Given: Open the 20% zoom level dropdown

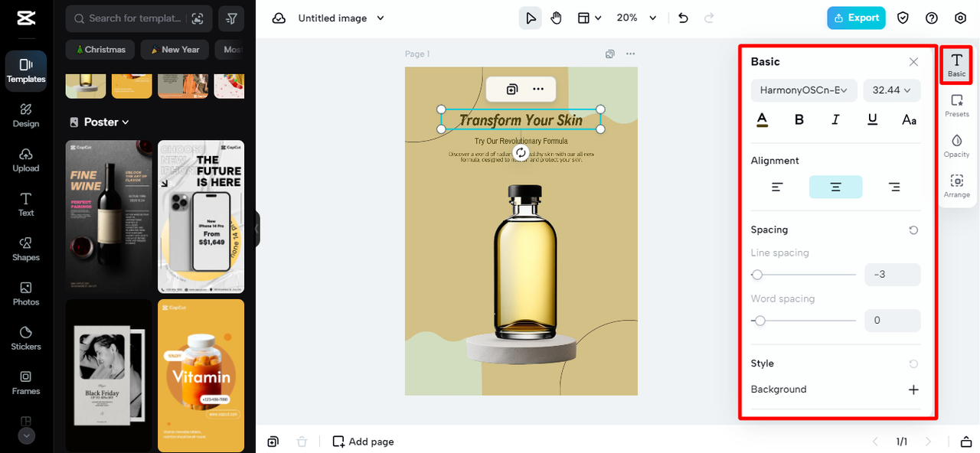Looking at the screenshot, I should pyautogui.click(x=637, y=18).
